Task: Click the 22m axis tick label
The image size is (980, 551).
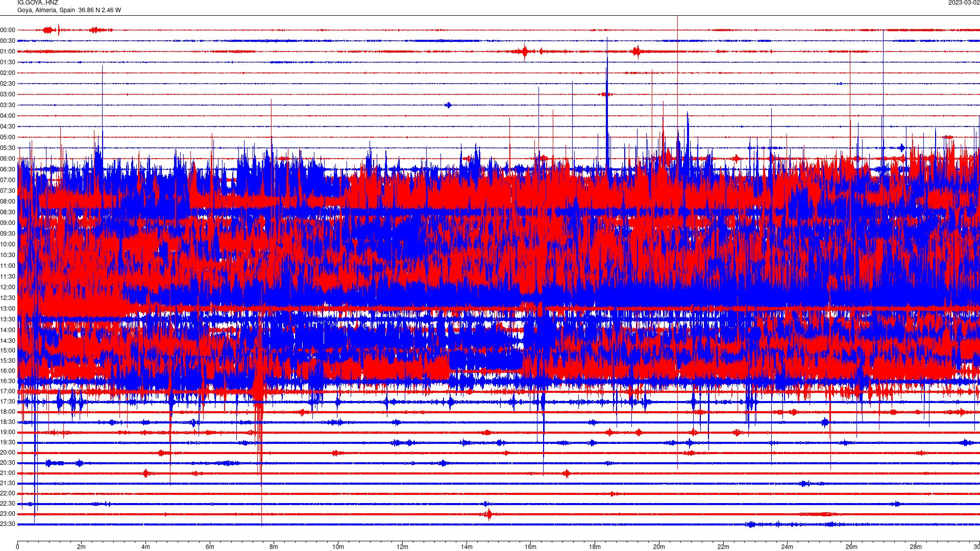Action: [723, 547]
